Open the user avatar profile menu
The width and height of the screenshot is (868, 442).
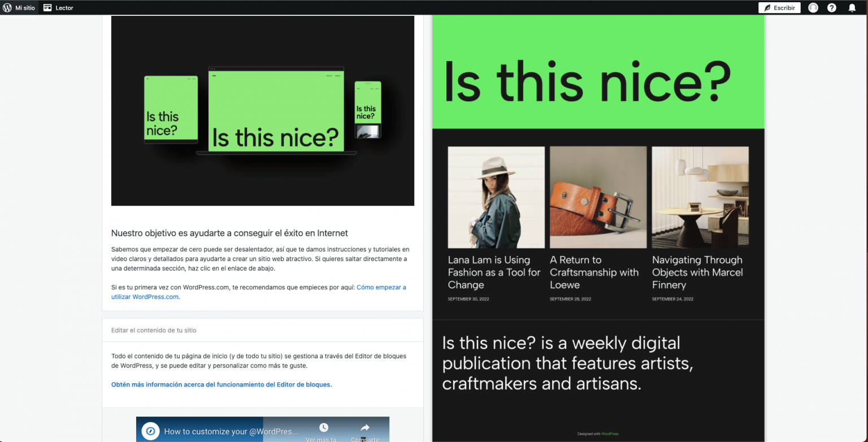813,8
